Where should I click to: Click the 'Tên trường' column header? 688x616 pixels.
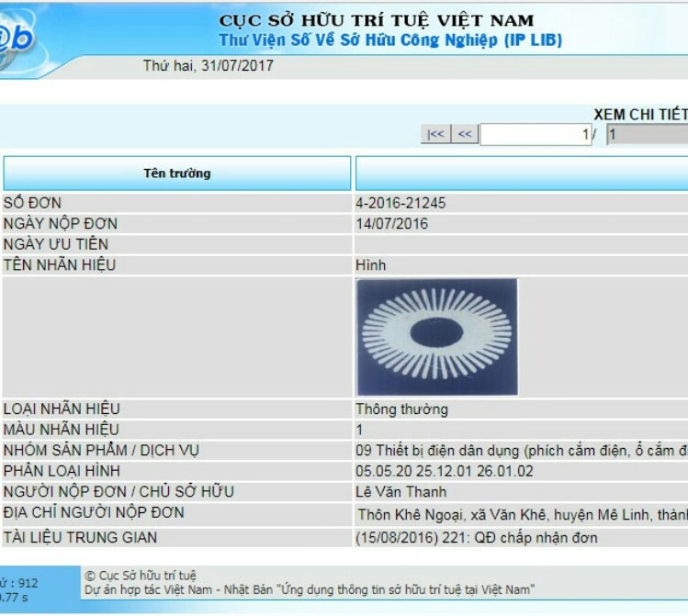click(x=177, y=174)
